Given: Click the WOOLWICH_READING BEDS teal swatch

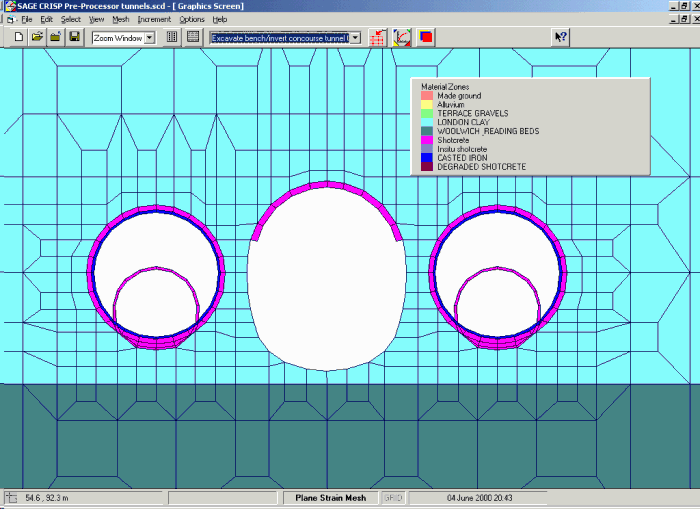Looking at the screenshot, I should tap(427, 131).
